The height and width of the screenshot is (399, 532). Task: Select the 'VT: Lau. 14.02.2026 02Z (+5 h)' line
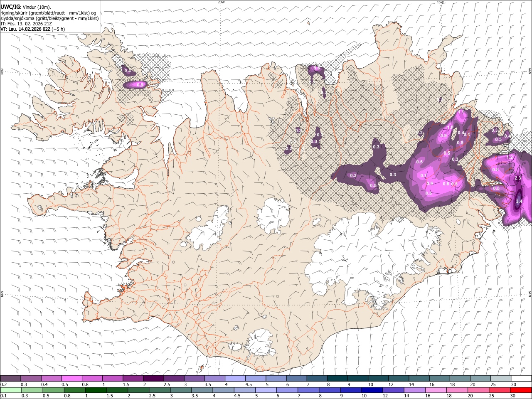32,29
